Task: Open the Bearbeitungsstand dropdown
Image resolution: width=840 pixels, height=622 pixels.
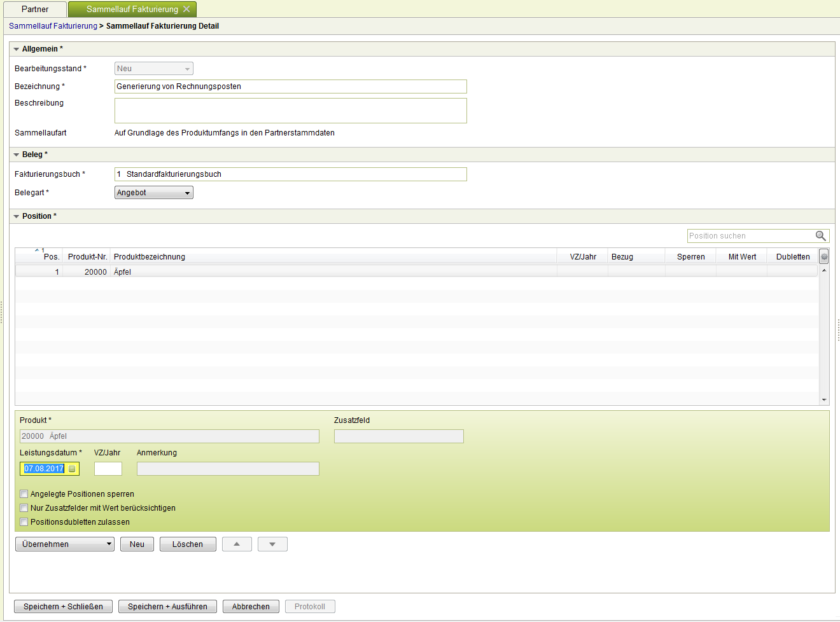Action: tap(154, 69)
